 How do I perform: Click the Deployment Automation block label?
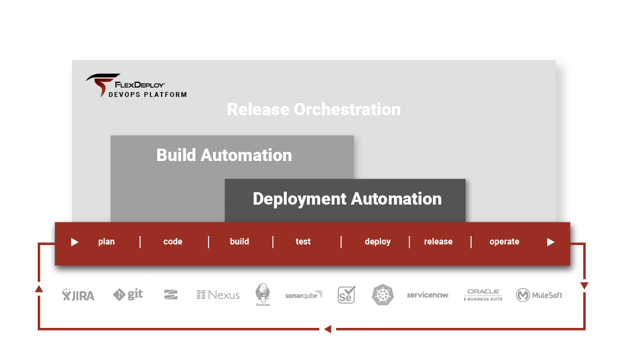[x=347, y=199]
